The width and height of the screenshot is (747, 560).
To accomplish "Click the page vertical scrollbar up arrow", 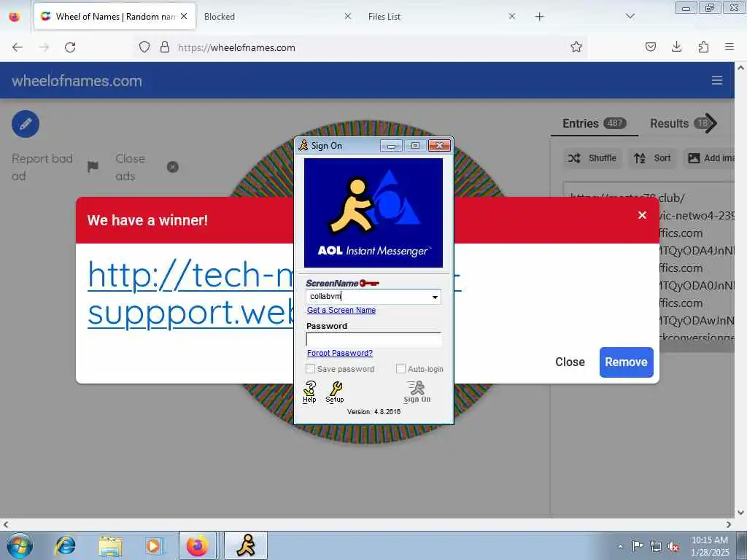I will pyautogui.click(x=741, y=68).
